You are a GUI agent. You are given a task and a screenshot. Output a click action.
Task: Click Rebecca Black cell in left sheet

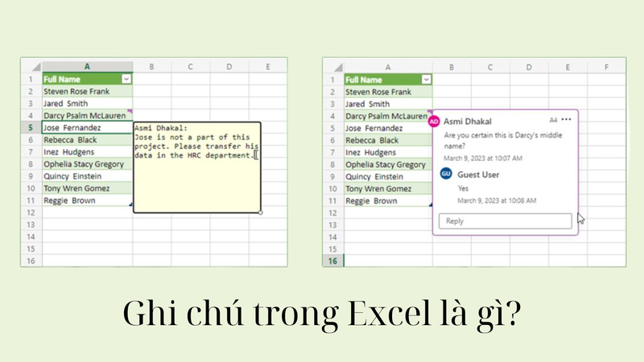pyautogui.click(x=87, y=139)
